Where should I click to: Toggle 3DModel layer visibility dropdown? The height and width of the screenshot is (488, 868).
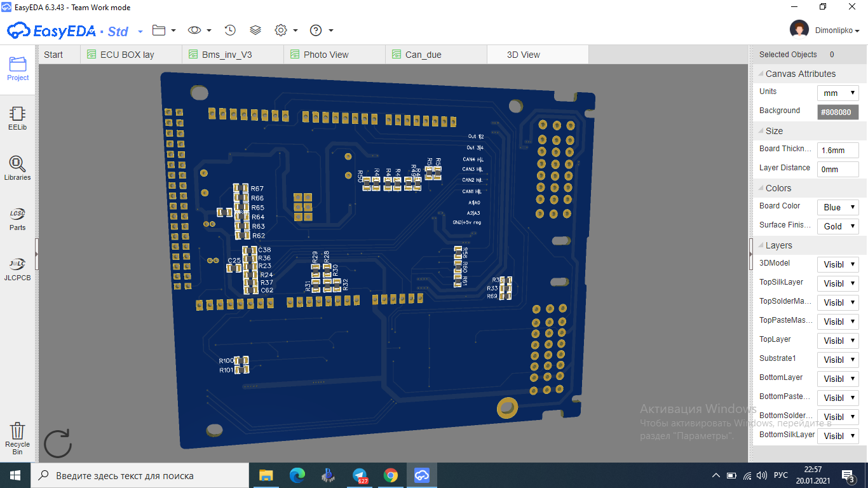click(837, 264)
